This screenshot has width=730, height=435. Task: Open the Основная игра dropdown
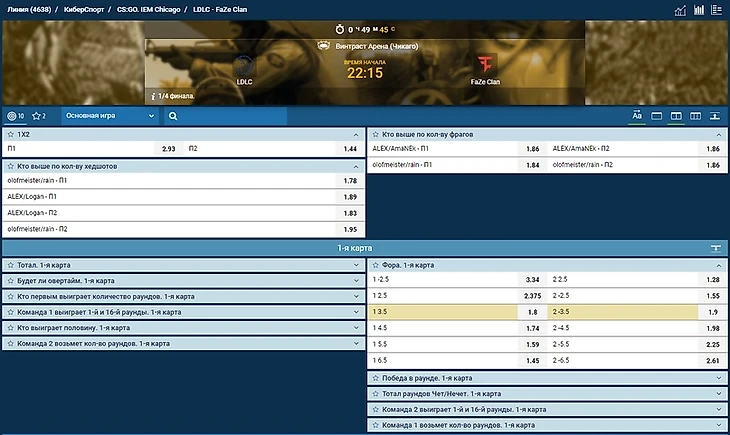pyautogui.click(x=110, y=116)
